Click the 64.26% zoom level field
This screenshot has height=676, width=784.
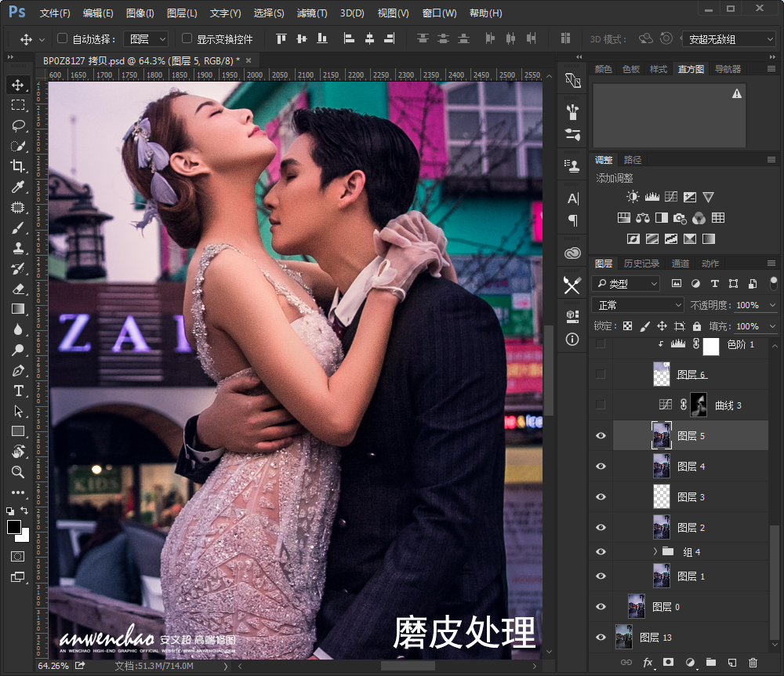pos(53,666)
